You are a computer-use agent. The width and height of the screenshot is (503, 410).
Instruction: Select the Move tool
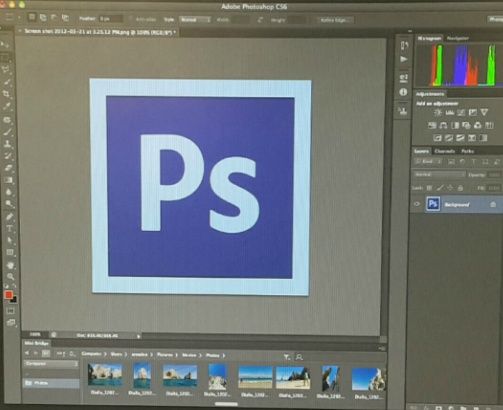(5, 44)
